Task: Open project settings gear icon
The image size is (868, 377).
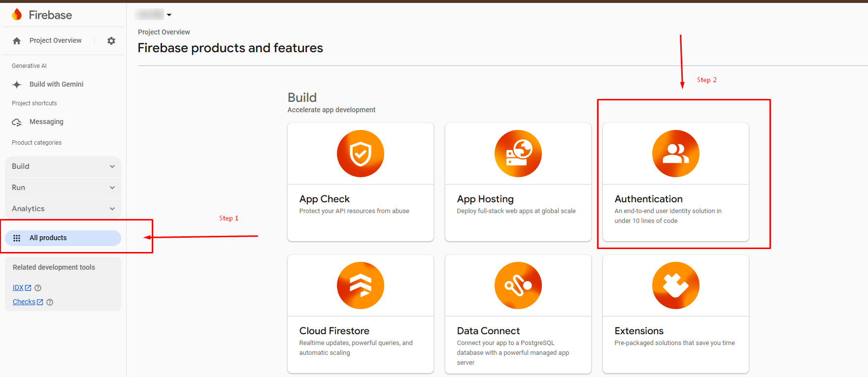Action: pos(111,41)
